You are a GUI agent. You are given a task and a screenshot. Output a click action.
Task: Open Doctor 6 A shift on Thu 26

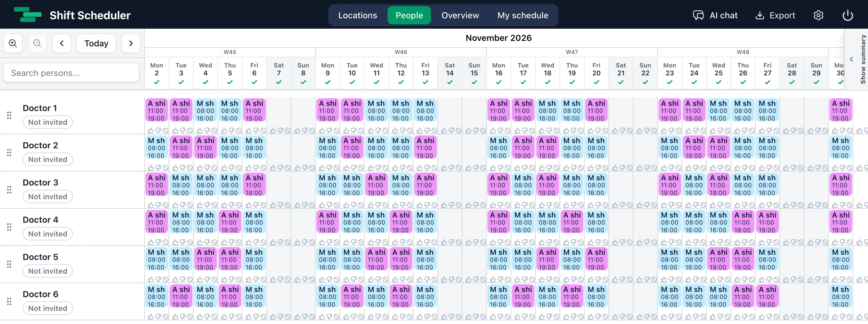743,297
